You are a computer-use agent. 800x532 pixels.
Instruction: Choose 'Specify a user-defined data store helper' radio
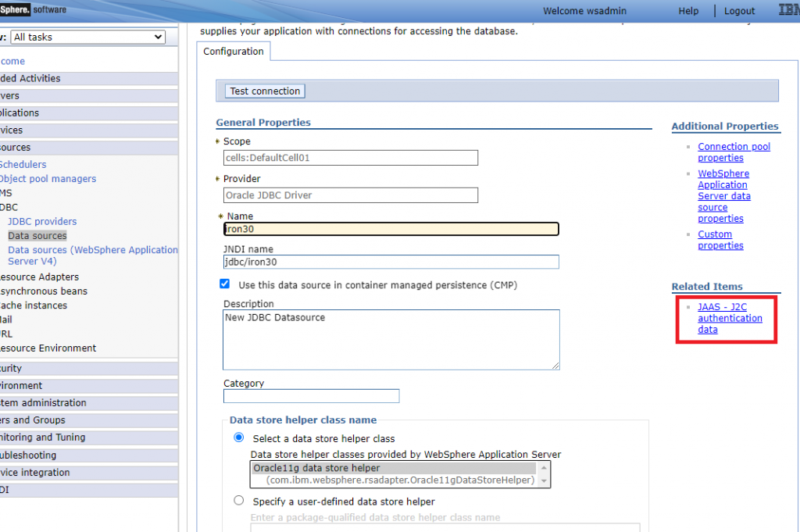(239, 501)
